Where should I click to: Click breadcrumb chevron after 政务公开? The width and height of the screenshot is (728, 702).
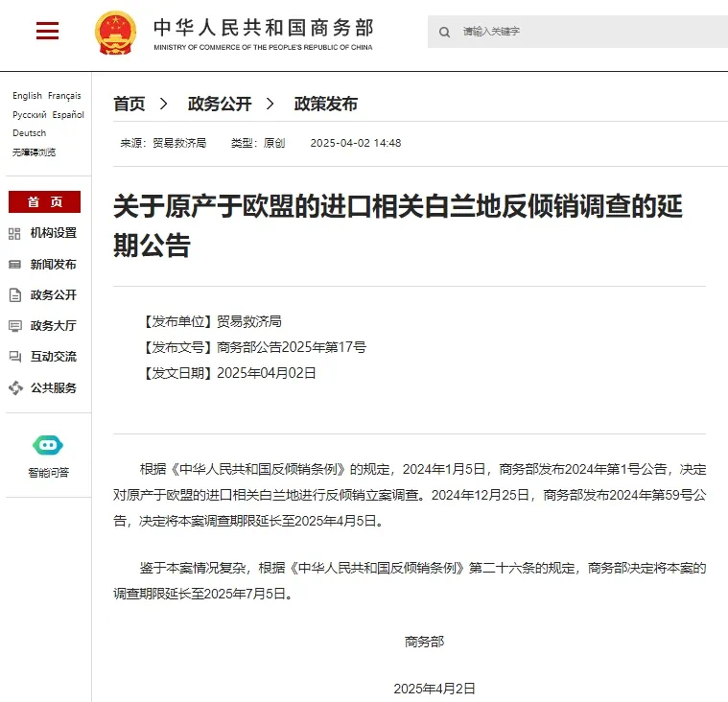[270, 104]
